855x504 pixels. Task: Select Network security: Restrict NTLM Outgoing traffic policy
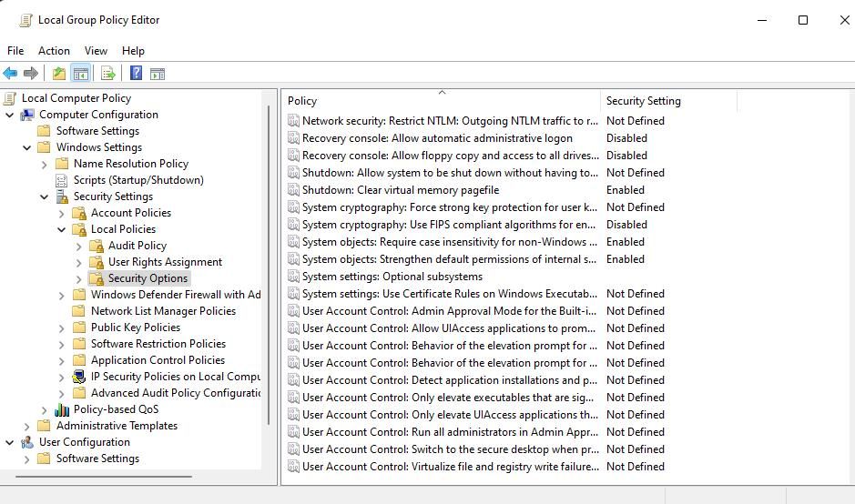[450, 121]
